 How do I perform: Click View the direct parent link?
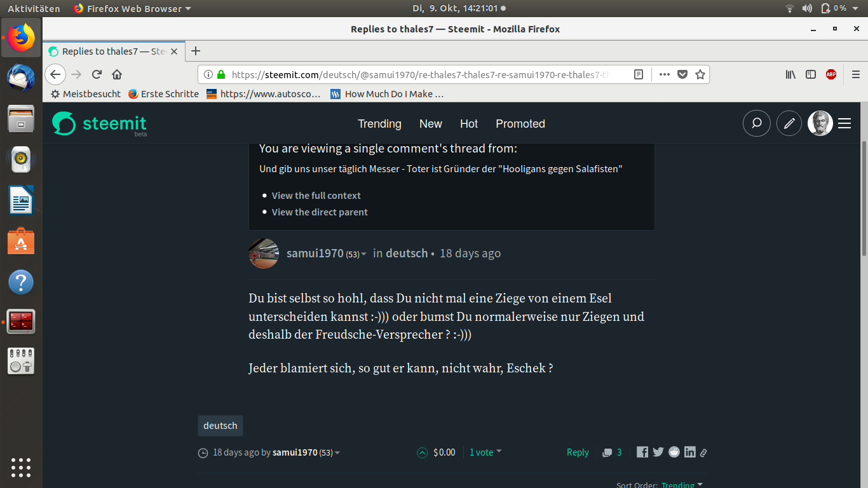[320, 212]
